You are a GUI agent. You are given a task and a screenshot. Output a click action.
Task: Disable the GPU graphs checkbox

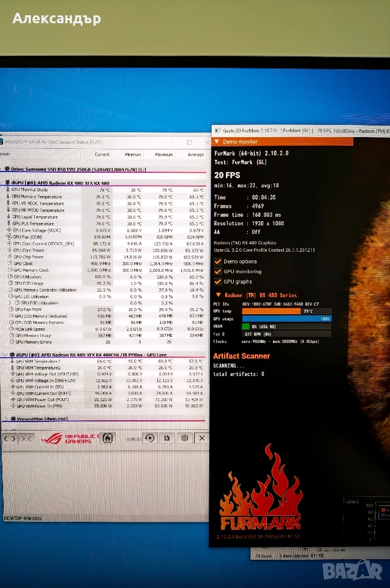pos(217,282)
